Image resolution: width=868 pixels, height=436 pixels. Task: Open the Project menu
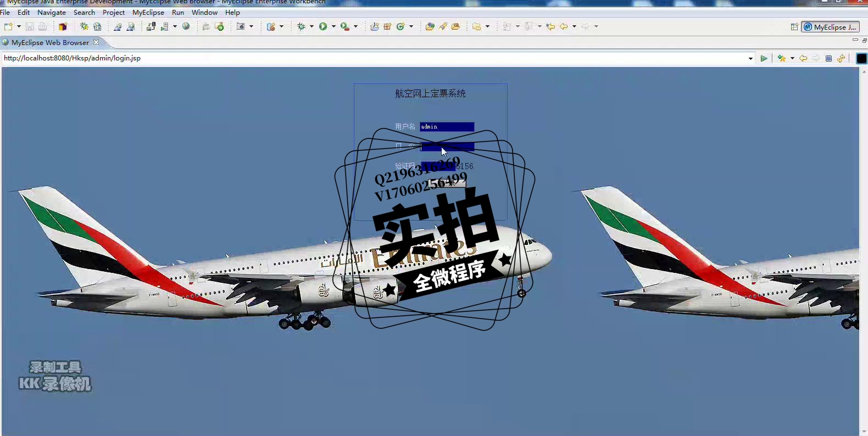[x=114, y=12]
